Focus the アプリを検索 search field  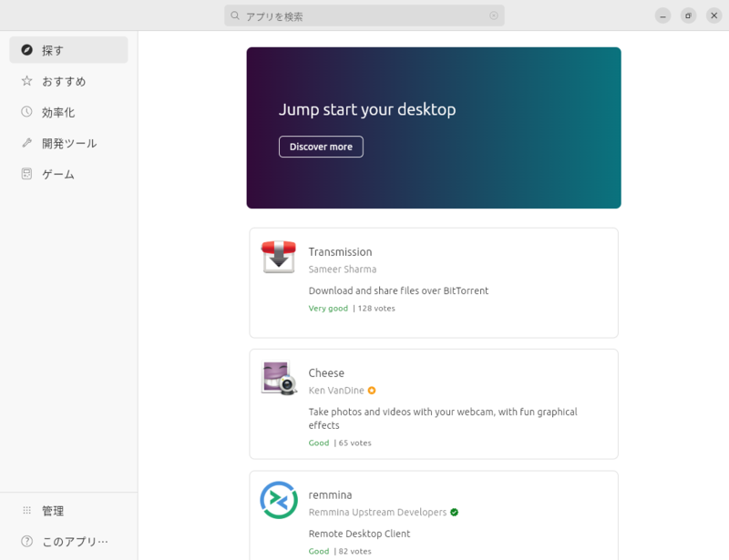pyautogui.click(x=364, y=15)
